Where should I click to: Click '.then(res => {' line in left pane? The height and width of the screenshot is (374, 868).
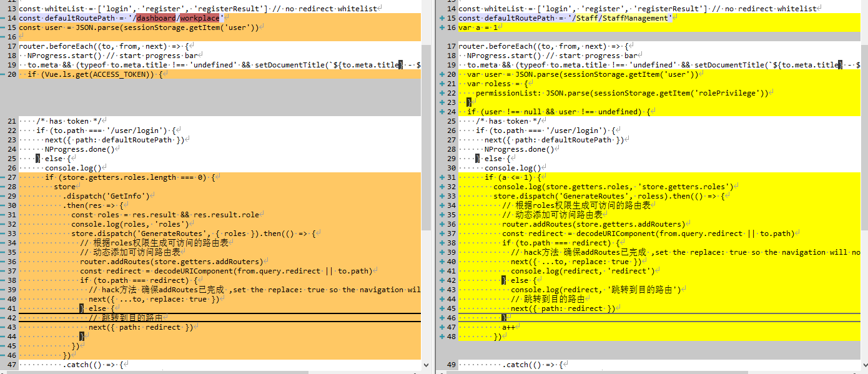[x=93, y=205]
